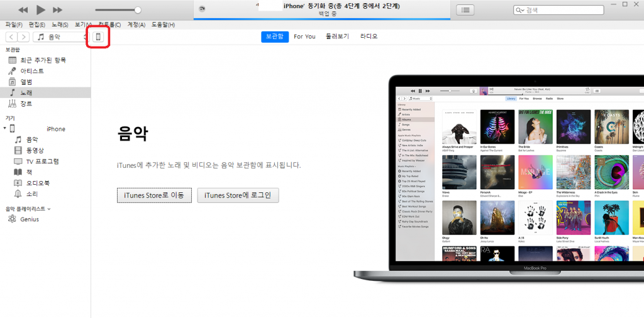Click the previous track rewind button
Viewport: 644px width, 318px height.
point(23,10)
